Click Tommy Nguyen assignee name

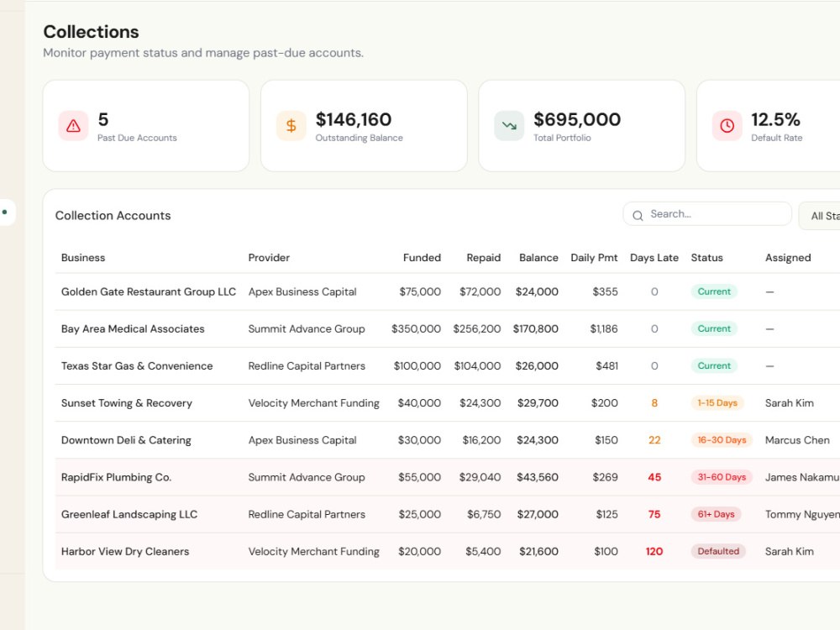(802, 514)
